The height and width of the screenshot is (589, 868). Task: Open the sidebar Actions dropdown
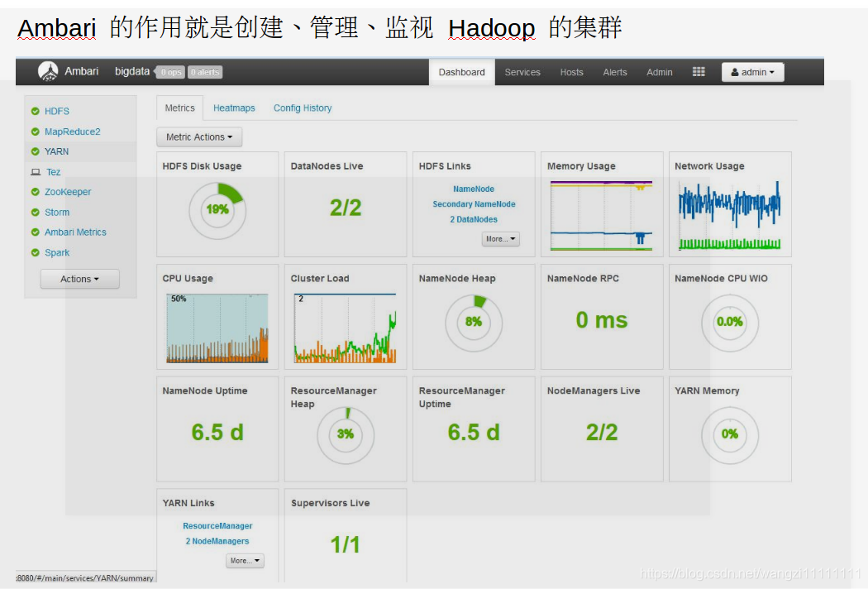79,280
